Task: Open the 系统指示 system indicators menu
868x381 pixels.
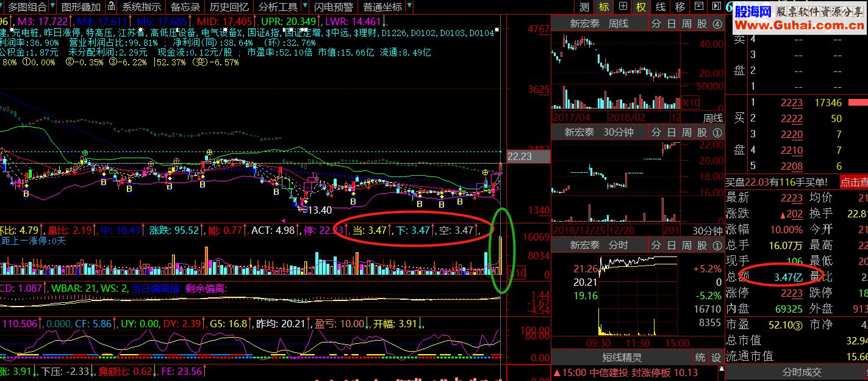Action: (142, 7)
